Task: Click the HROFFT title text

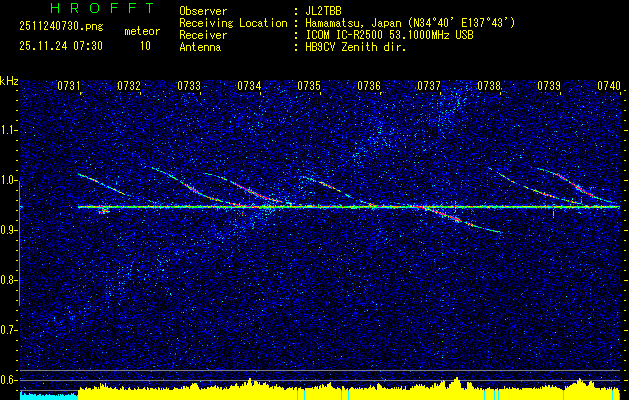Action: (x=87, y=11)
